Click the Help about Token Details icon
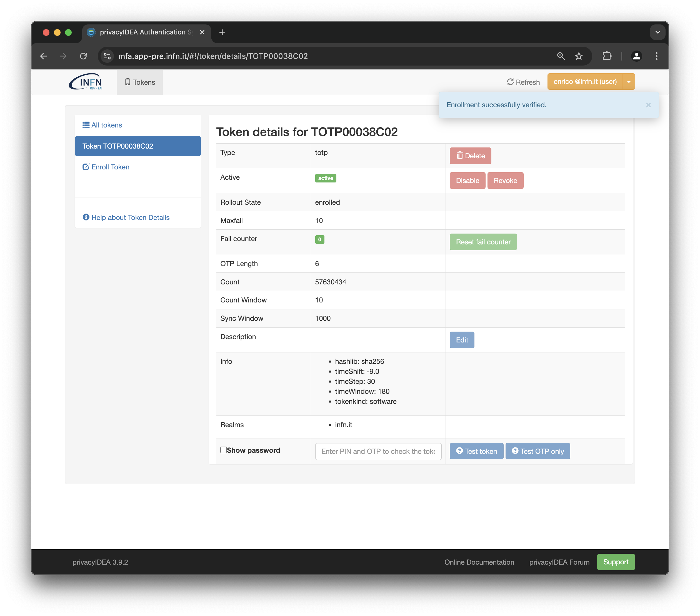The image size is (700, 616). [85, 217]
